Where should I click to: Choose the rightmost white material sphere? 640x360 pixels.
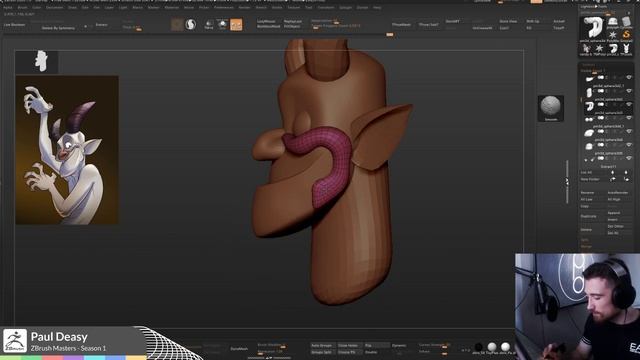[505, 347]
